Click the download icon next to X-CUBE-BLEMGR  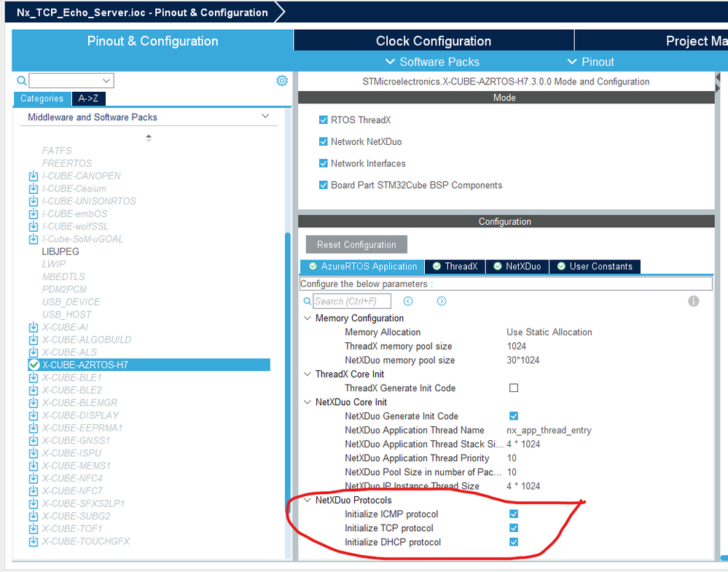34,402
